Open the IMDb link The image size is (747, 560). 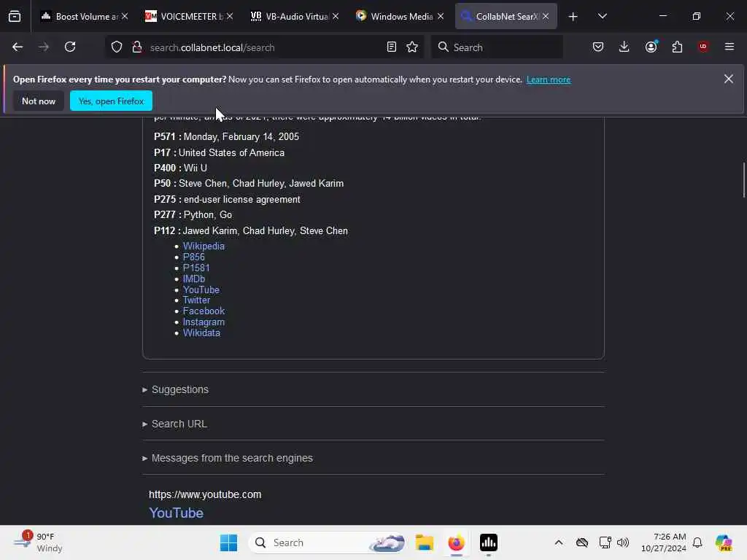194,279
